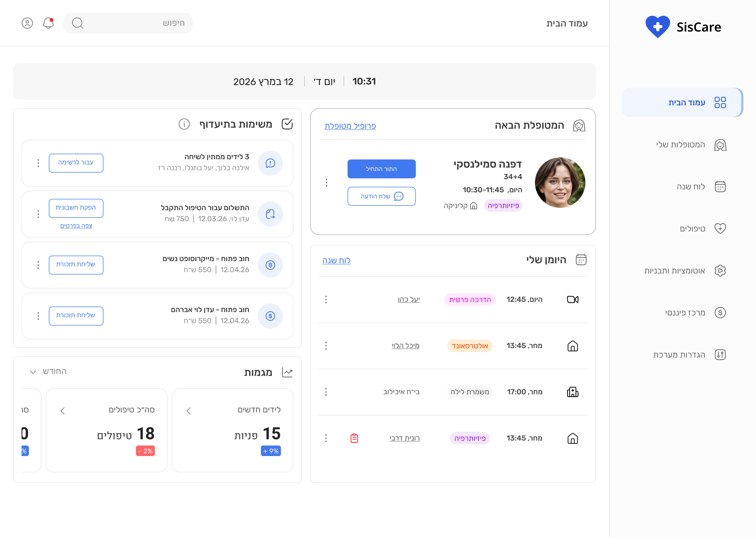The image size is (756, 538).
Task: Open options menu for בי״ח איכילוב shift
Action: [326, 392]
